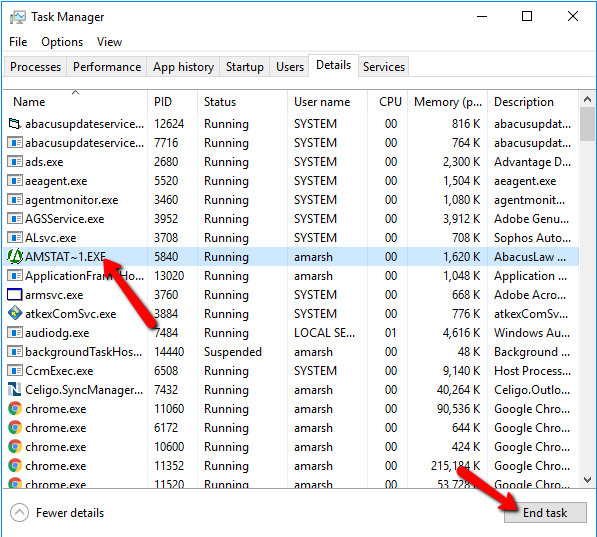The width and height of the screenshot is (597, 537).
Task: Click the atkexComSvc.exe diamond icon
Action: [x=15, y=313]
